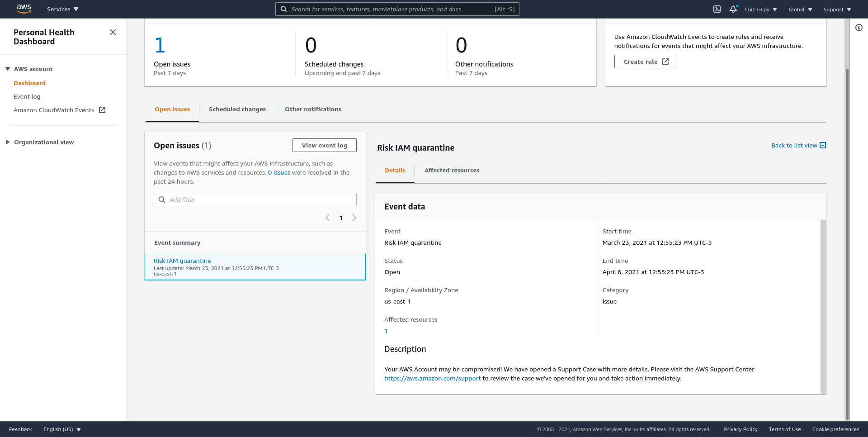868x437 pixels.
Task: Click into the Add filter field
Action: pyautogui.click(x=255, y=199)
